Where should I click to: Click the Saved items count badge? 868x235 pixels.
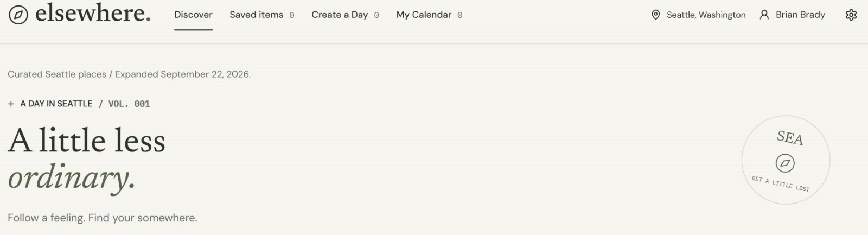[x=292, y=15]
